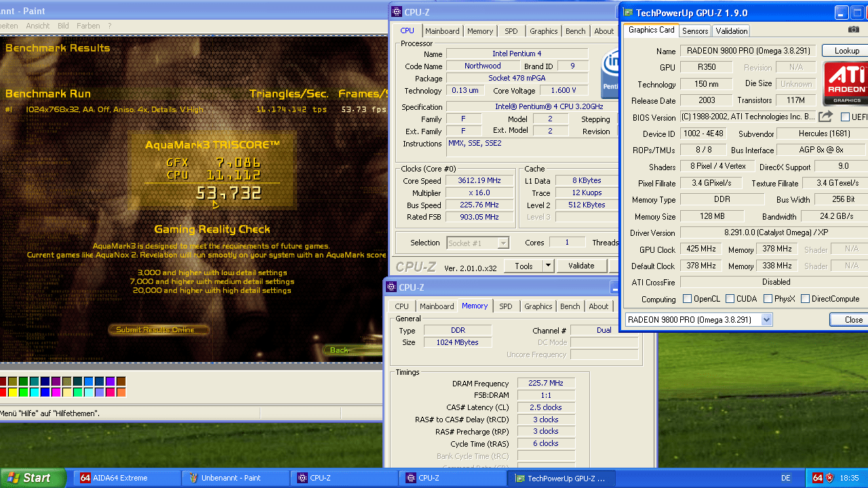
Task: Open Graphics tab in upper CPU-Z window
Action: [544, 31]
